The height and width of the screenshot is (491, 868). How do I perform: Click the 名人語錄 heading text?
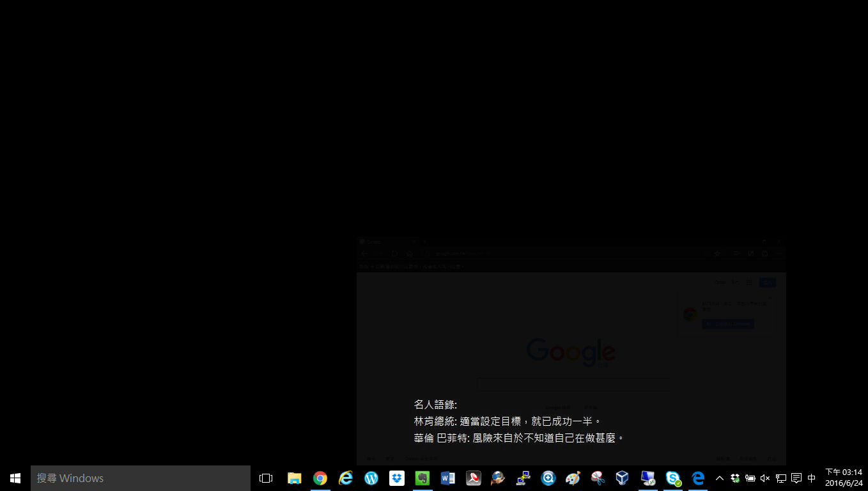[436, 405]
